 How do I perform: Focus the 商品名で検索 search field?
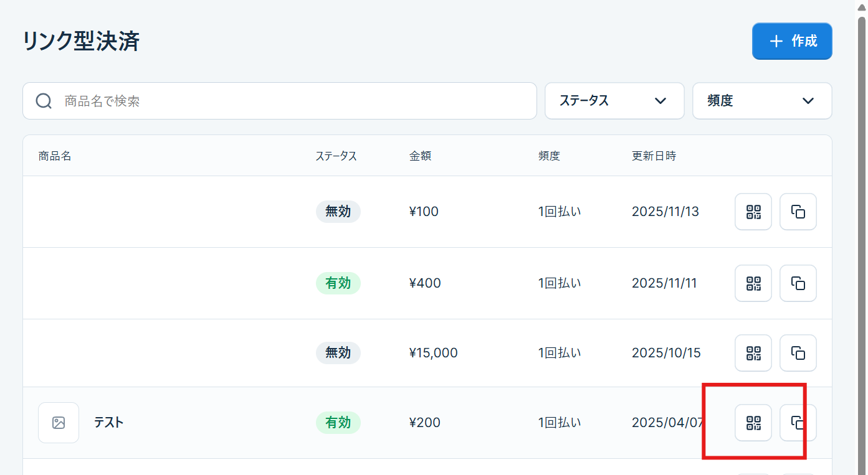pyautogui.click(x=293, y=101)
